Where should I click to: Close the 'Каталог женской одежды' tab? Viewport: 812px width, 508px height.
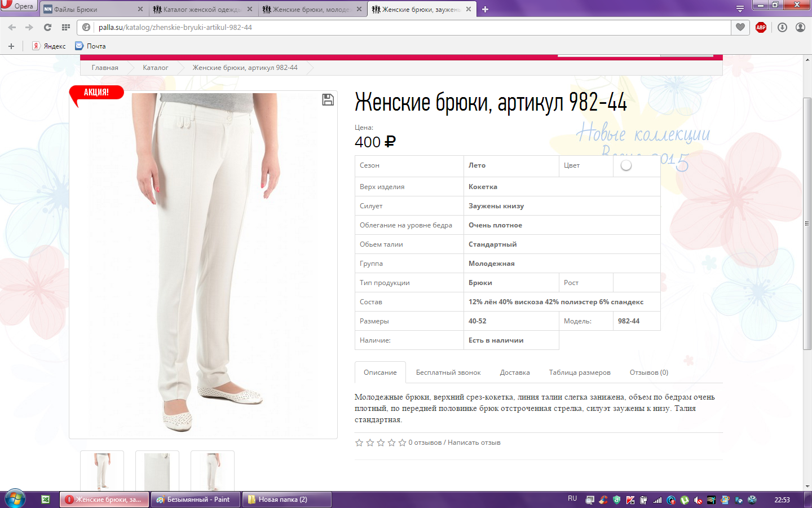click(x=250, y=9)
